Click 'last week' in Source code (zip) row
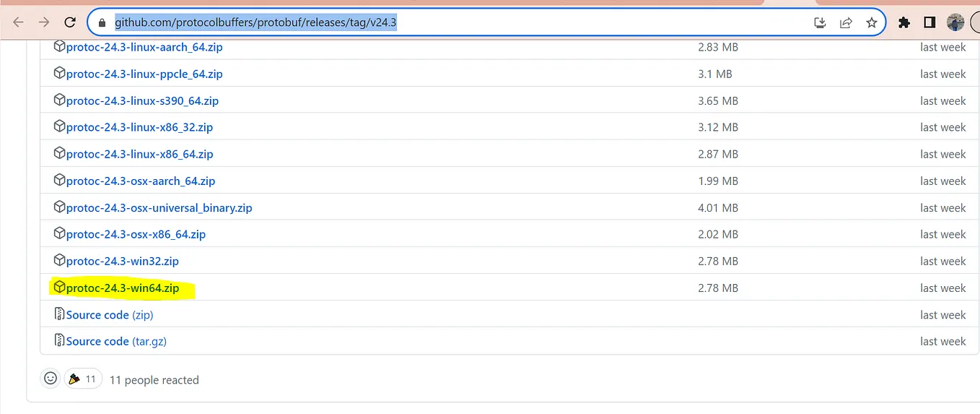Screen dimensions: 980x414 [x=942, y=314]
